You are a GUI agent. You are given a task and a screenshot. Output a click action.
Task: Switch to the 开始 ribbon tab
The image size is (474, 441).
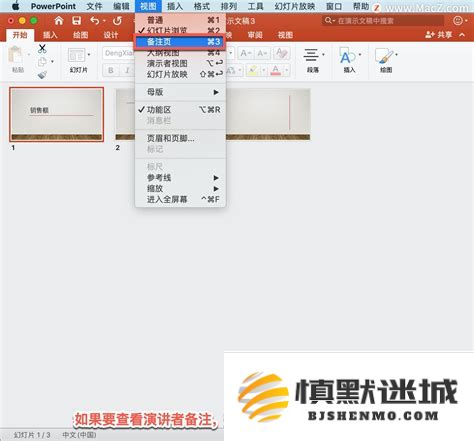coord(20,35)
